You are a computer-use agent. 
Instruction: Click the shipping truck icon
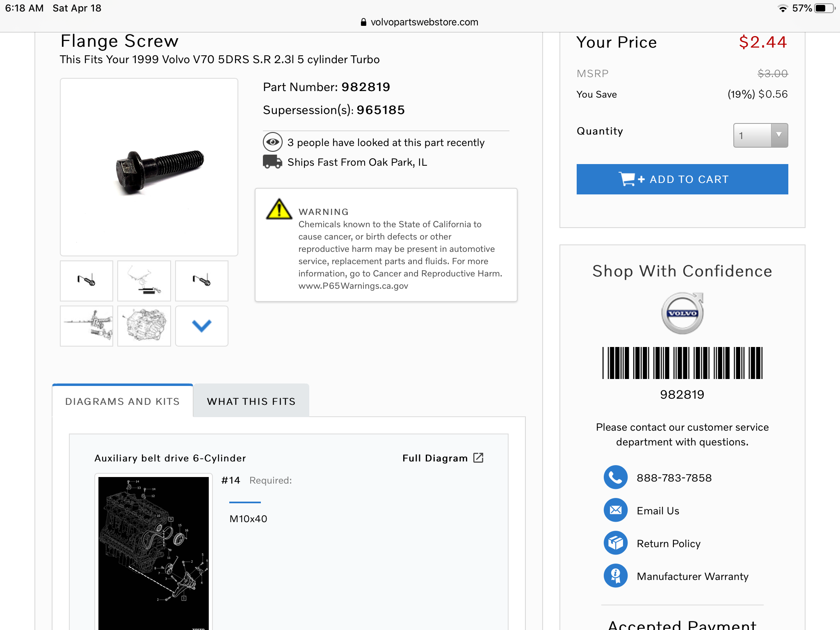[x=272, y=162]
